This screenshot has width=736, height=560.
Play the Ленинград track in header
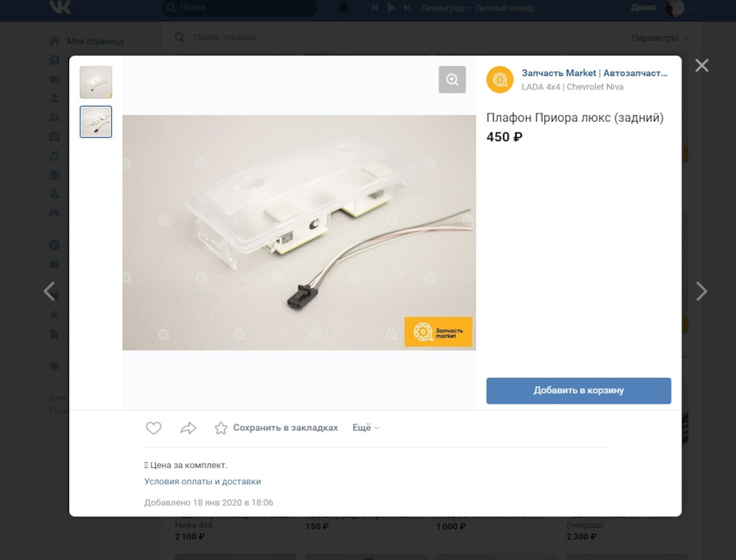click(391, 8)
